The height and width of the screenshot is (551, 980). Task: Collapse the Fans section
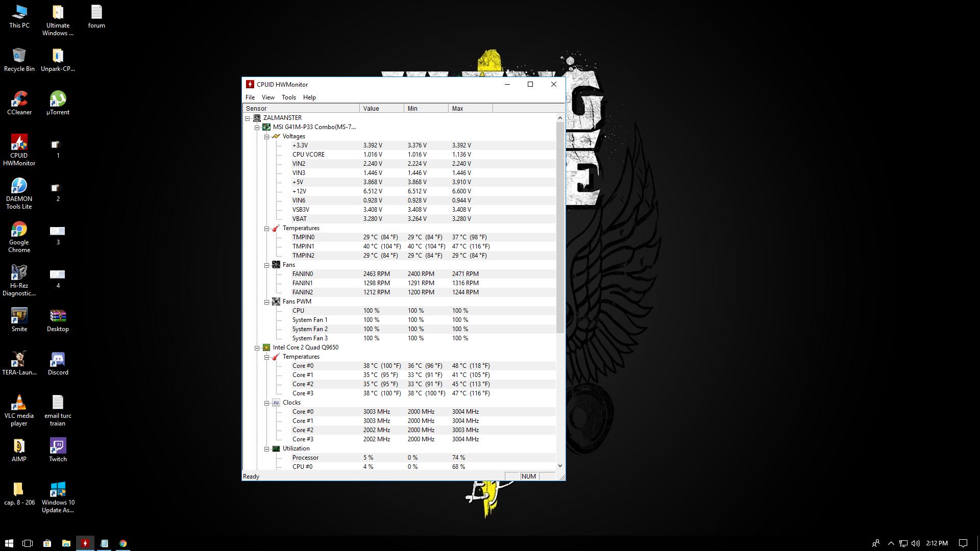tap(266, 265)
